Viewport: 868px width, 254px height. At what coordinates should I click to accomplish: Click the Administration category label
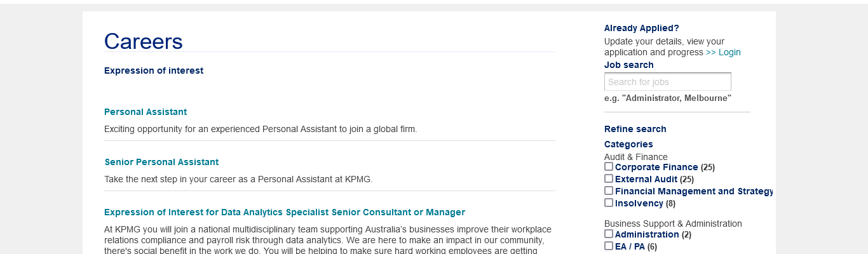coord(647,234)
